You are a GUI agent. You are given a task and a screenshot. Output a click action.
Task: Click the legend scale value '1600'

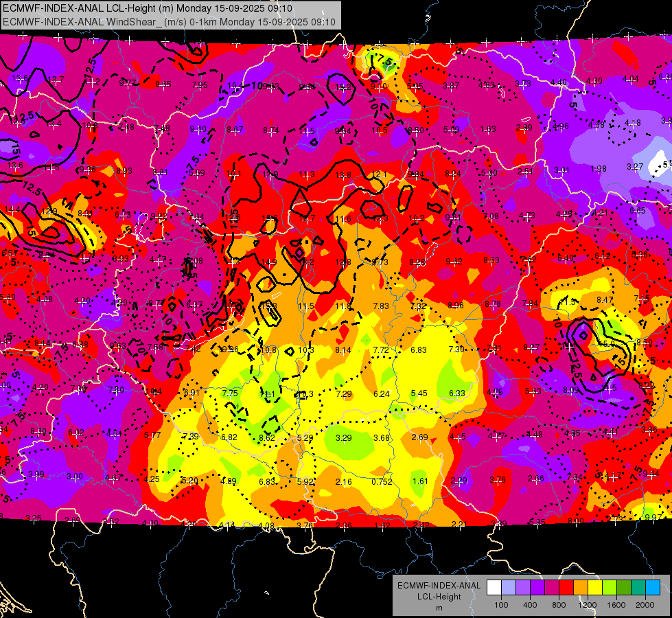616,605
